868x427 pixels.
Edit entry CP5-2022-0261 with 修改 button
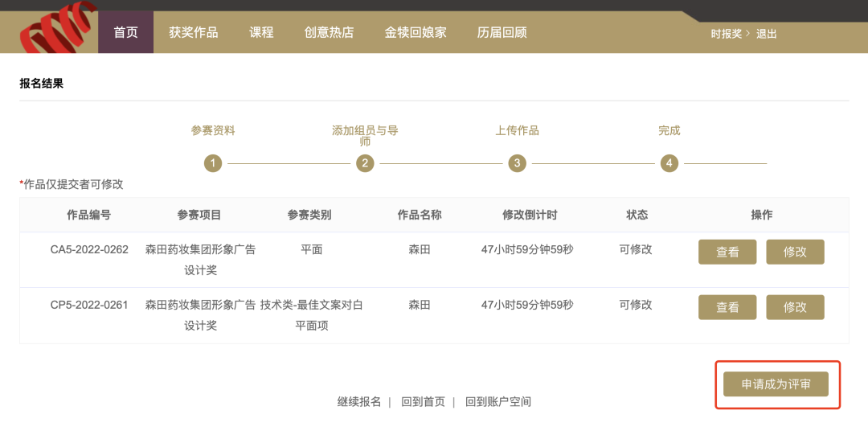click(x=795, y=307)
